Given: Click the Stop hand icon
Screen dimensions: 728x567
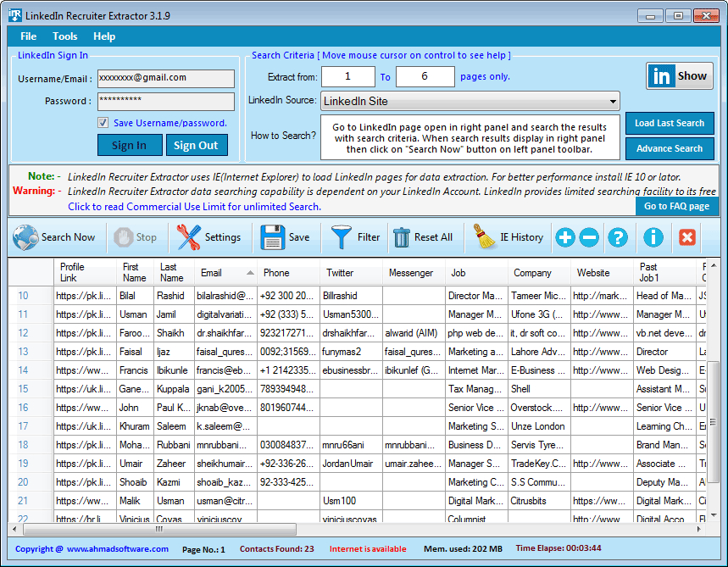Looking at the screenshot, I should pyautogui.click(x=124, y=237).
